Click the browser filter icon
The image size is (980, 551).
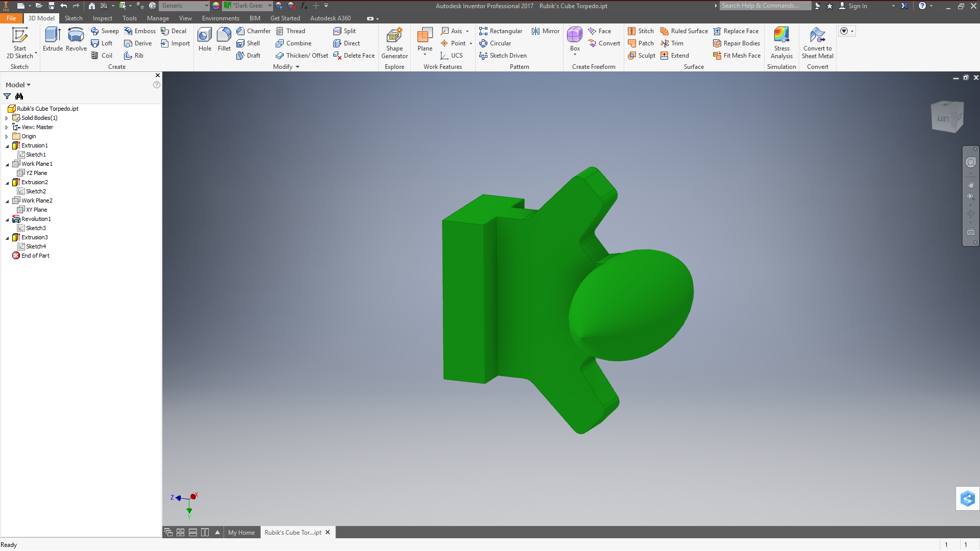click(7, 96)
